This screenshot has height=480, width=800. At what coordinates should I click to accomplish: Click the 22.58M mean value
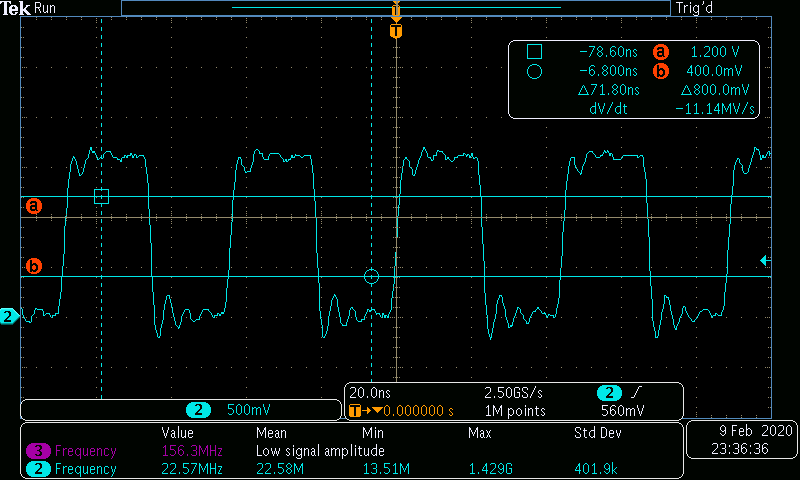point(280,469)
